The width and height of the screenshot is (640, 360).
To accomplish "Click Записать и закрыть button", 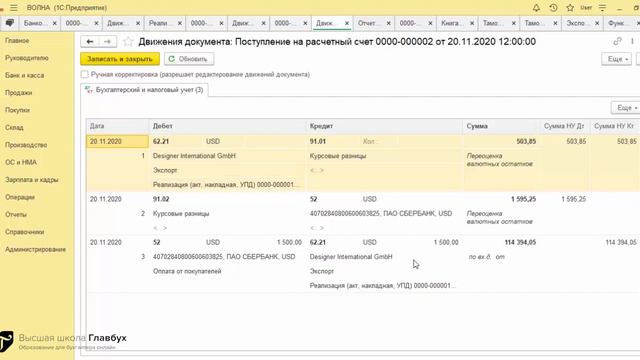I will pos(120,59).
